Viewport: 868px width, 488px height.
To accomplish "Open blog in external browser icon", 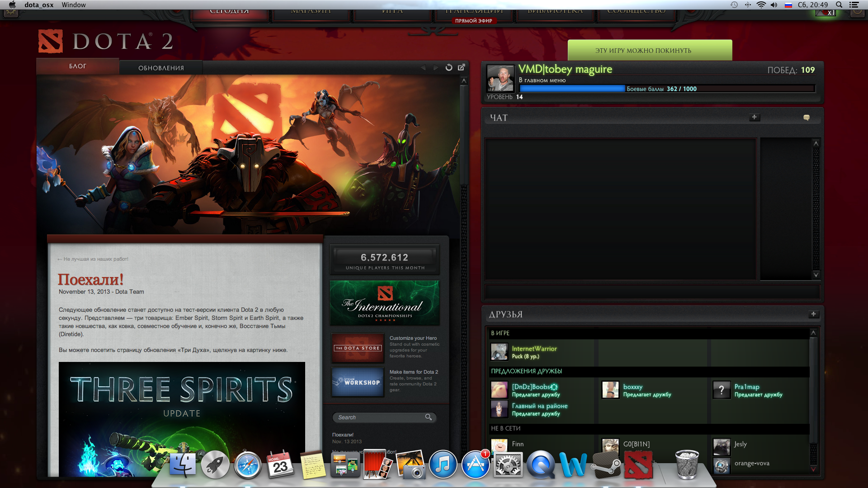I will coord(462,67).
